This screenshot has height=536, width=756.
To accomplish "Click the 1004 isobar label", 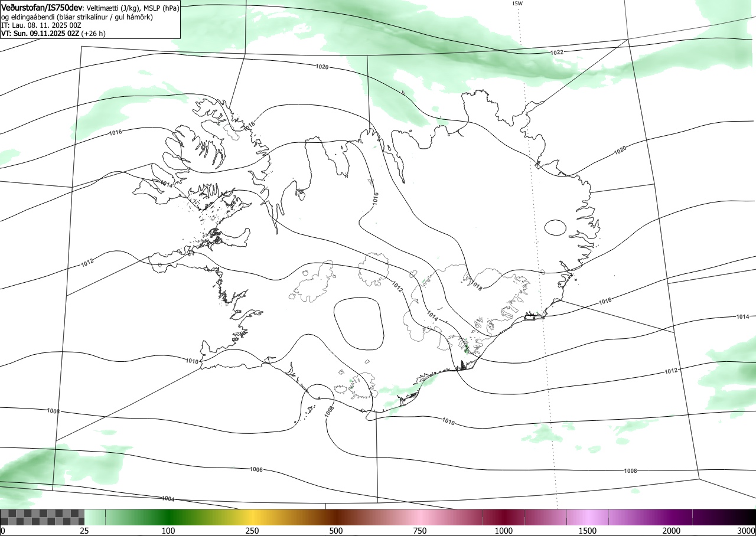I will (168, 499).
